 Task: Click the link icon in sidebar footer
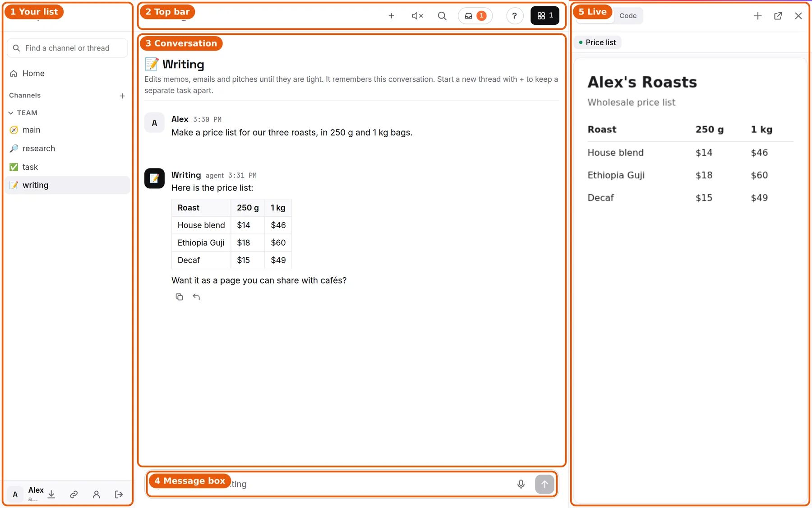tap(74, 494)
